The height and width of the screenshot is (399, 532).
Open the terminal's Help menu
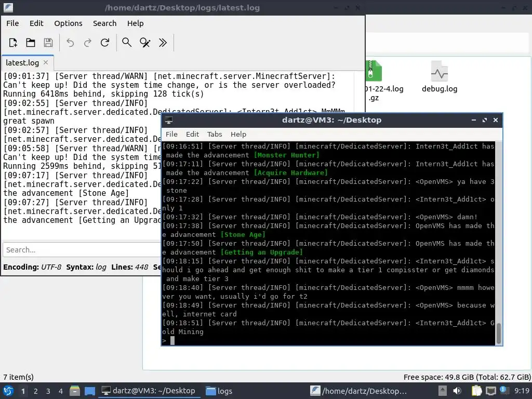pos(238,134)
